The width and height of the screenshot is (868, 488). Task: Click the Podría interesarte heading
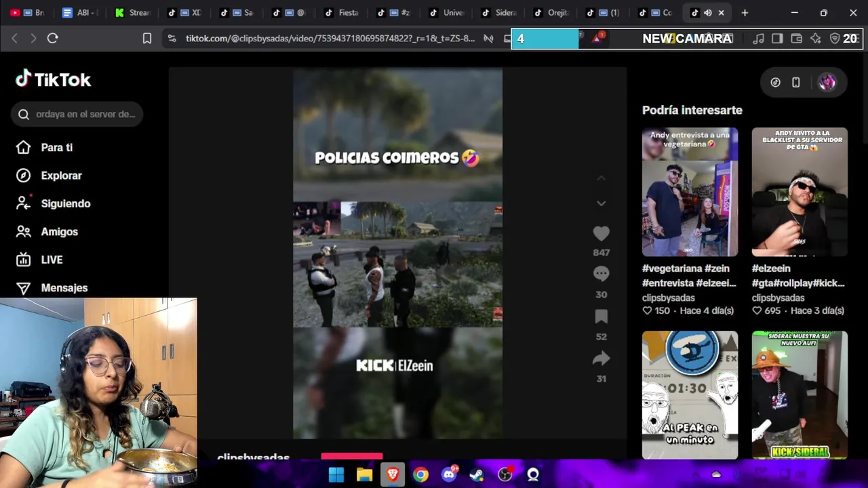(x=692, y=110)
